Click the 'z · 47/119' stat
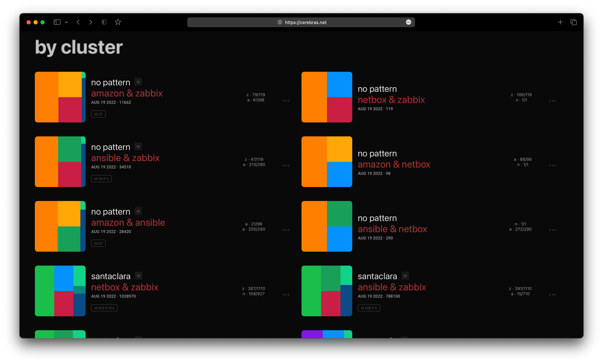The height and width of the screenshot is (364, 603). [254, 159]
